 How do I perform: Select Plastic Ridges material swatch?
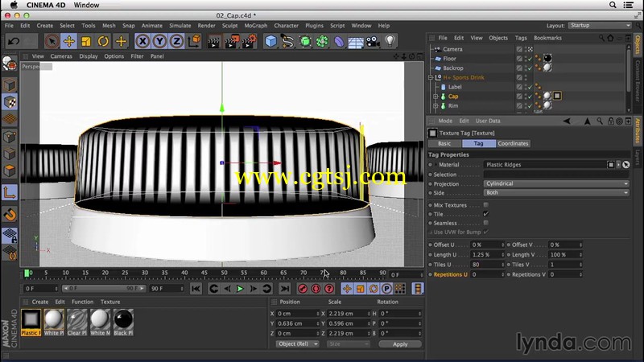[31, 323]
